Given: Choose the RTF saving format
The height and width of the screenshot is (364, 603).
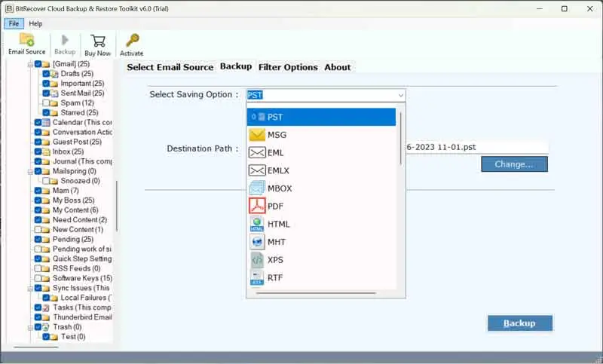Looking at the screenshot, I should pyautogui.click(x=321, y=277).
